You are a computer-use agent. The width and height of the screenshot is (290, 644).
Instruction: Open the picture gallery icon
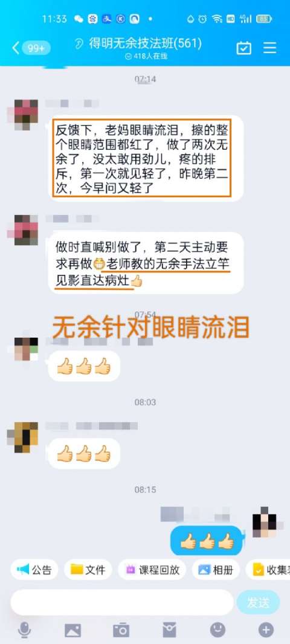tap(72, 630)
